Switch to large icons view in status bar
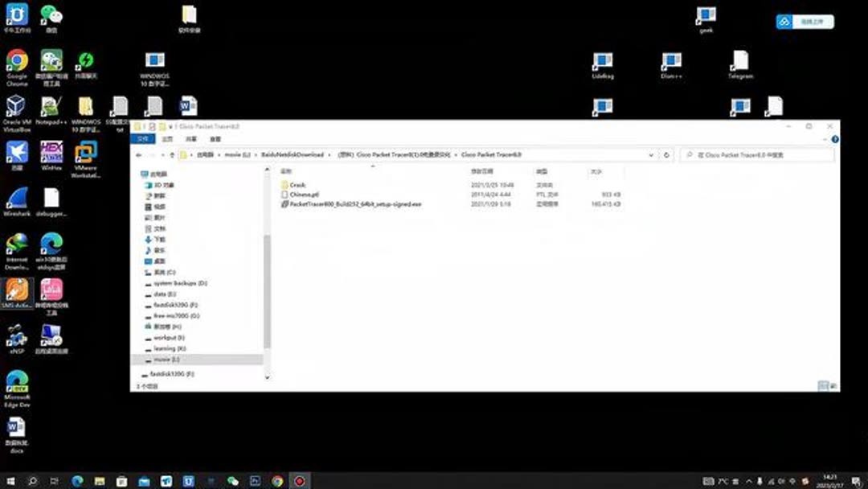Viewport: 868px width, 489px height. (x=833, y=385)
